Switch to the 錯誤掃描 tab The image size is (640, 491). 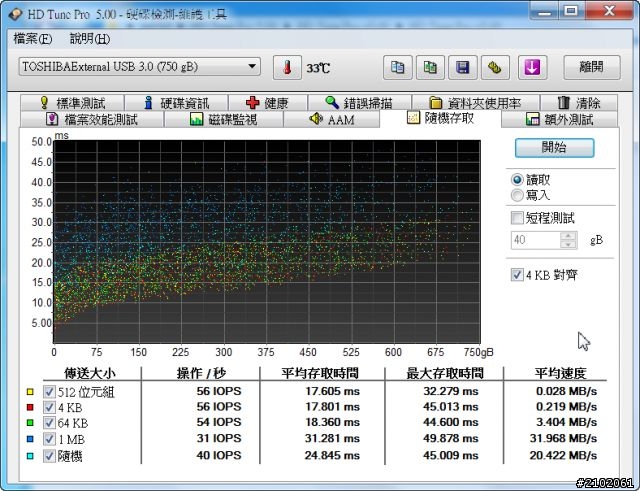click(360, 103)
